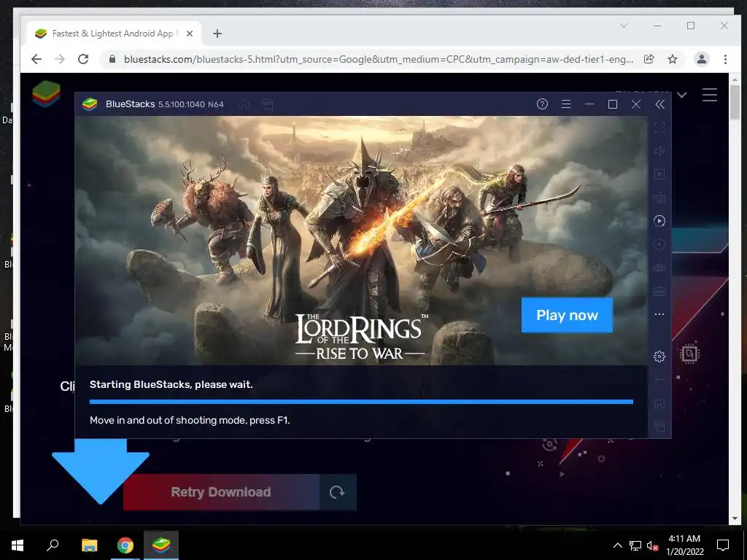
Task: Click BlueStacks logo in the app title bar
Action: [x=90, y=104]
